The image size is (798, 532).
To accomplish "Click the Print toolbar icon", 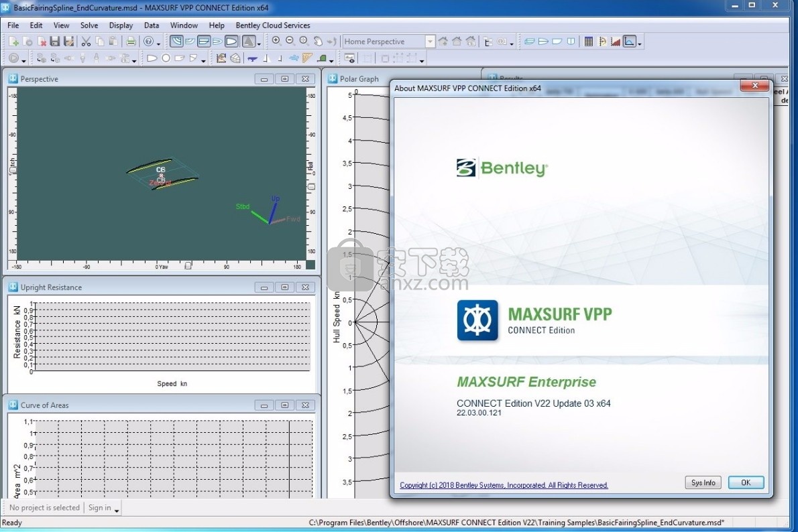I will tap(131, 42).
